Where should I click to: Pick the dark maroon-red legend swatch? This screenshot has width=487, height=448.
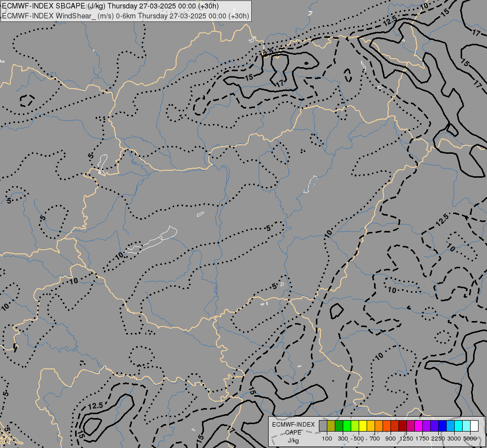coord(402,426)
